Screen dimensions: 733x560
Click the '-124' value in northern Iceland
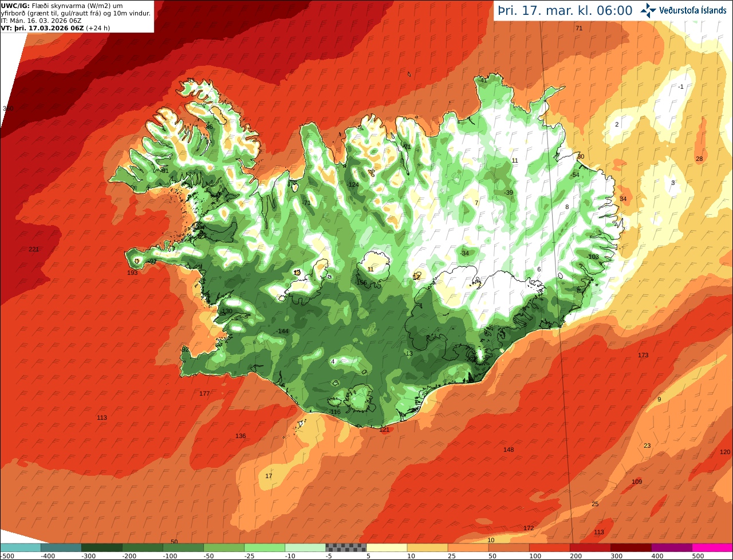(x=353, y=184)
